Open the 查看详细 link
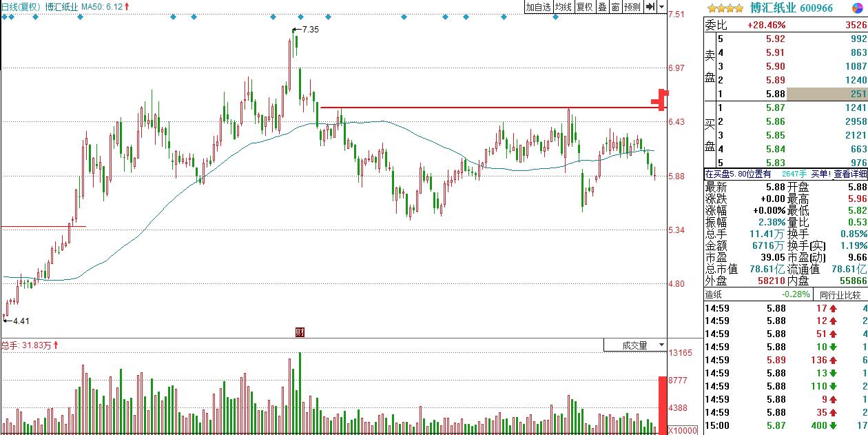 (850, 174)
